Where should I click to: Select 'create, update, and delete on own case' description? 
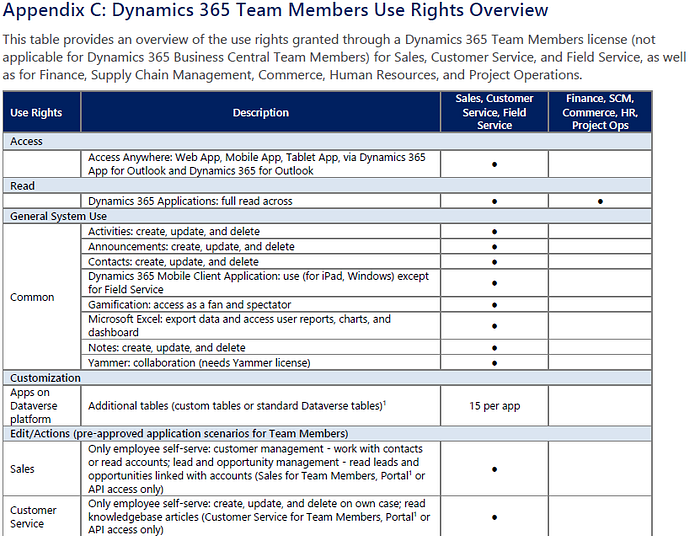pos(261,516)
